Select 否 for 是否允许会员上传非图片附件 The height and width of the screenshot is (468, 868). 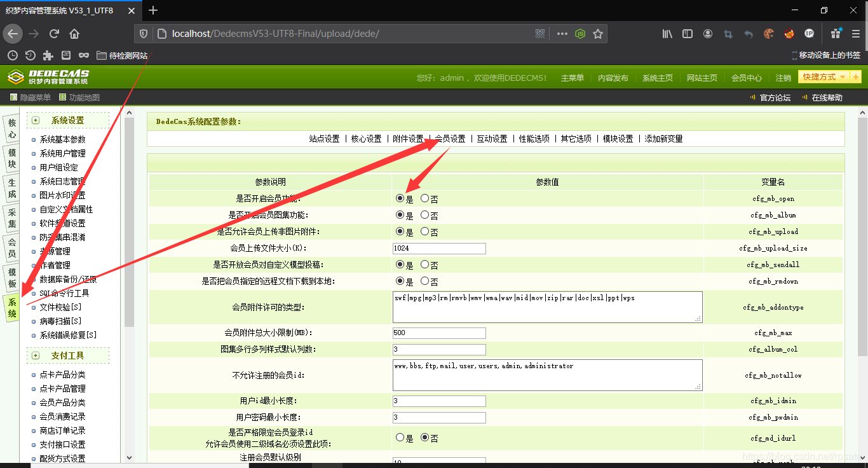424,231
